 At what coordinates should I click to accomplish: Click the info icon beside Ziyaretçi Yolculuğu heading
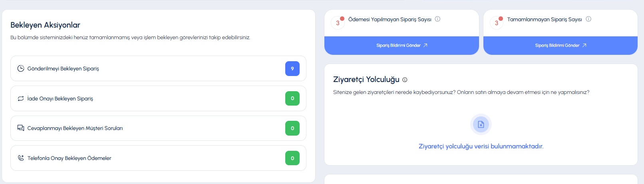(405, 80)
